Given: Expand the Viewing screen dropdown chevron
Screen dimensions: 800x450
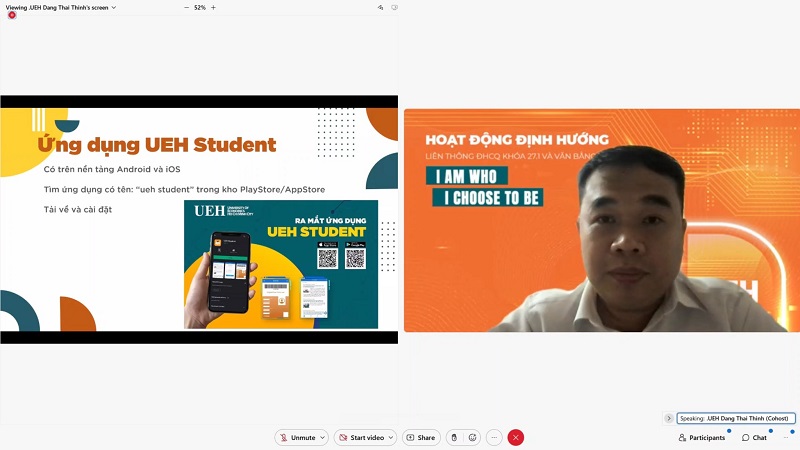Looking at the screenshot, I should click(114, 8).
